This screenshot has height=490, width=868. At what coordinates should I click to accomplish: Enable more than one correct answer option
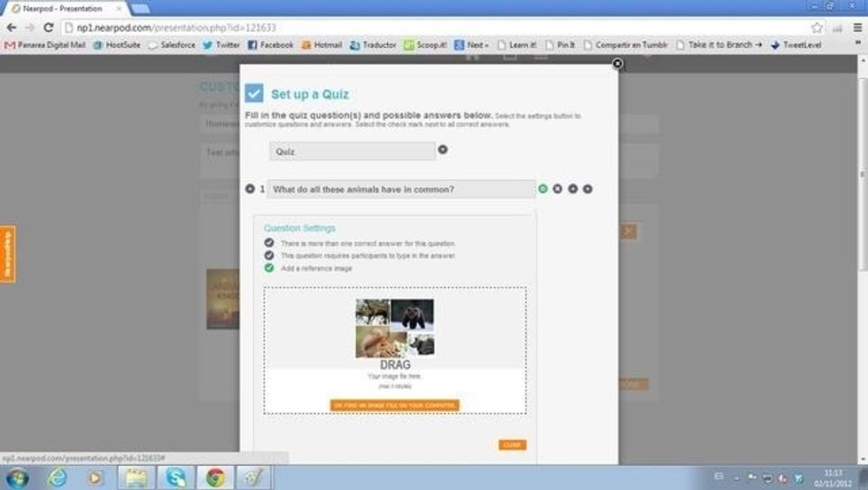click(x=269, y=243)
